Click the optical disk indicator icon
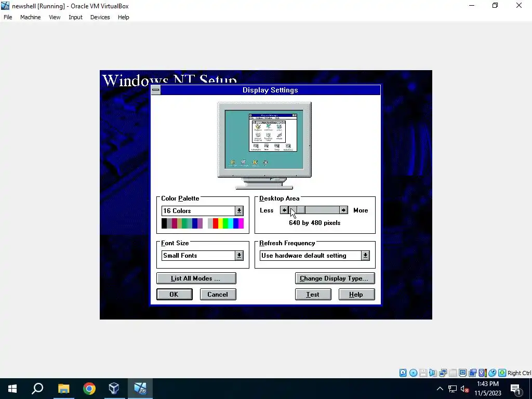The width and height of the screenshot is (532, 399). (413, 373)
